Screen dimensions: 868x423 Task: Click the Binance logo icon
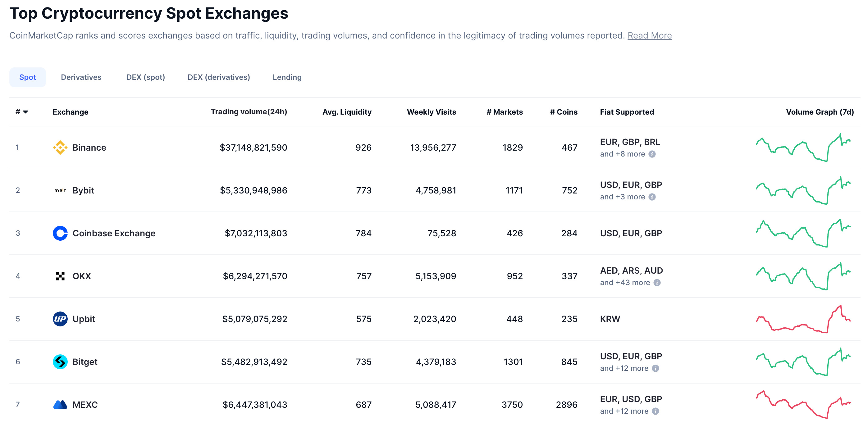tap(60, 148)
